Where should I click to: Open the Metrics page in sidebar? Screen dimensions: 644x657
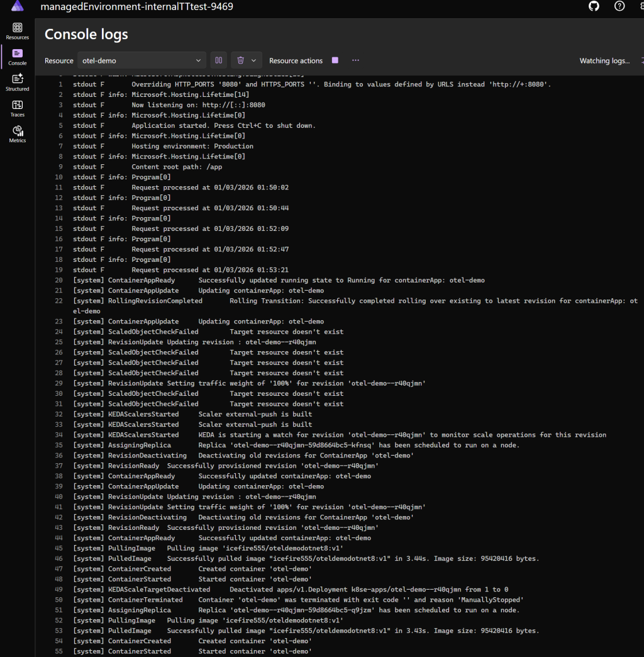(x=17, y=134)
